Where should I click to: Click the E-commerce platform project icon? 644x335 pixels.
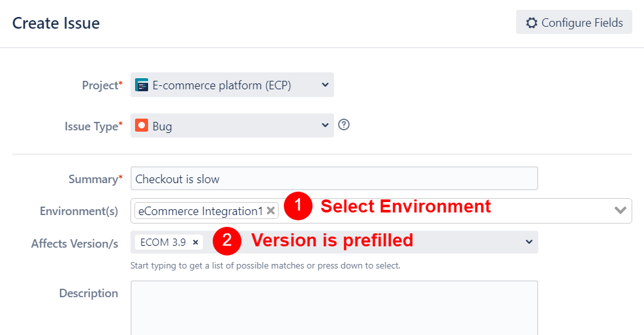(x=142, y=85)
